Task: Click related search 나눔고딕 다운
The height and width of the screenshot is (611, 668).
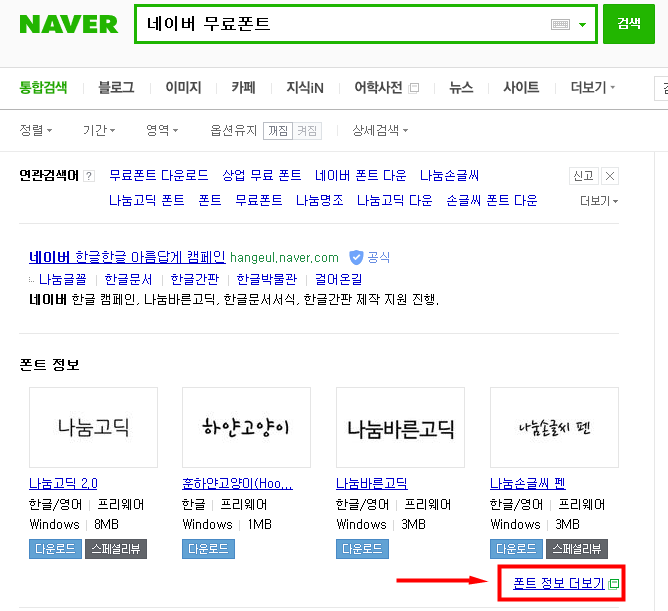Action: coord(394,200)
